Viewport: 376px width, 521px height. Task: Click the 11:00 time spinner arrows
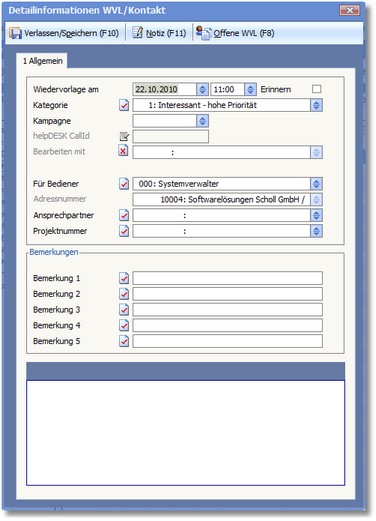250,89
